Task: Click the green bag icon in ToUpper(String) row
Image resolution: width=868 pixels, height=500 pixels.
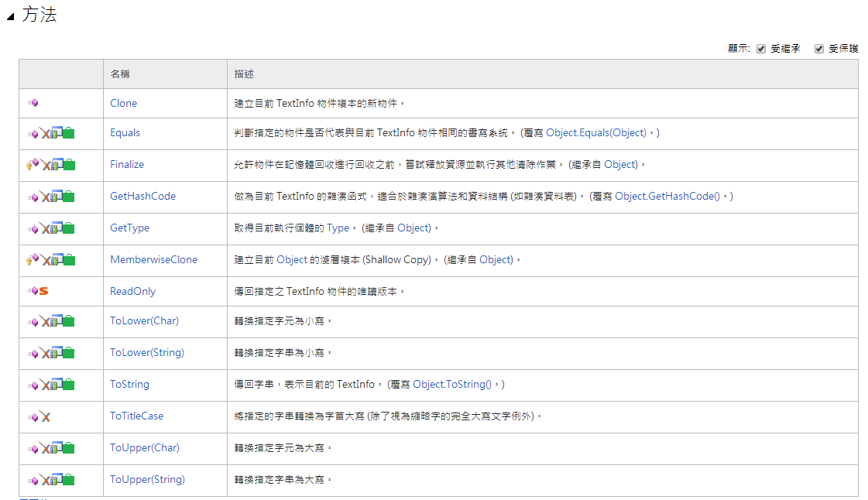Action: click(69, 480)
